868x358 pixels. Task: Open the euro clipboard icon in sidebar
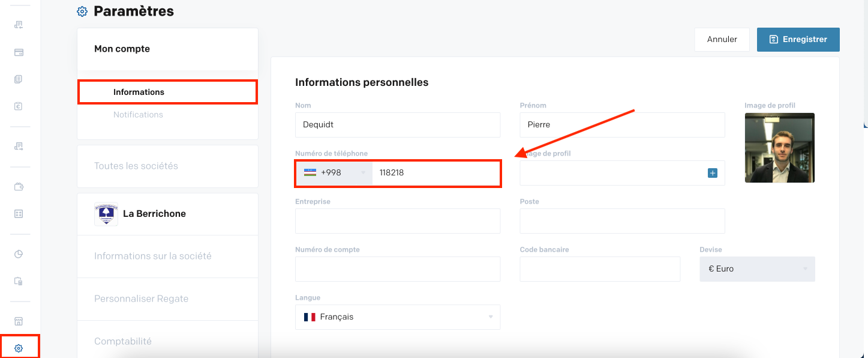click(19, 106)
